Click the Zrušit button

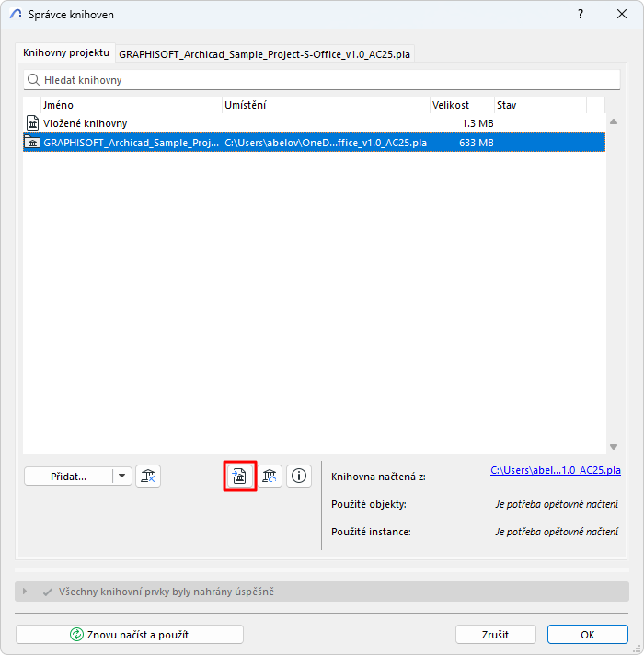(x=495, y=635)
